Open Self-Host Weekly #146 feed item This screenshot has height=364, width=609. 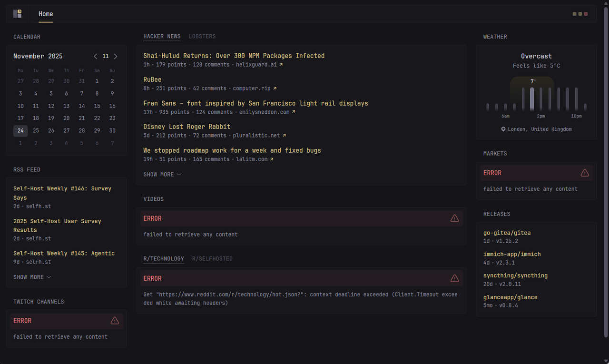point(62,193)
